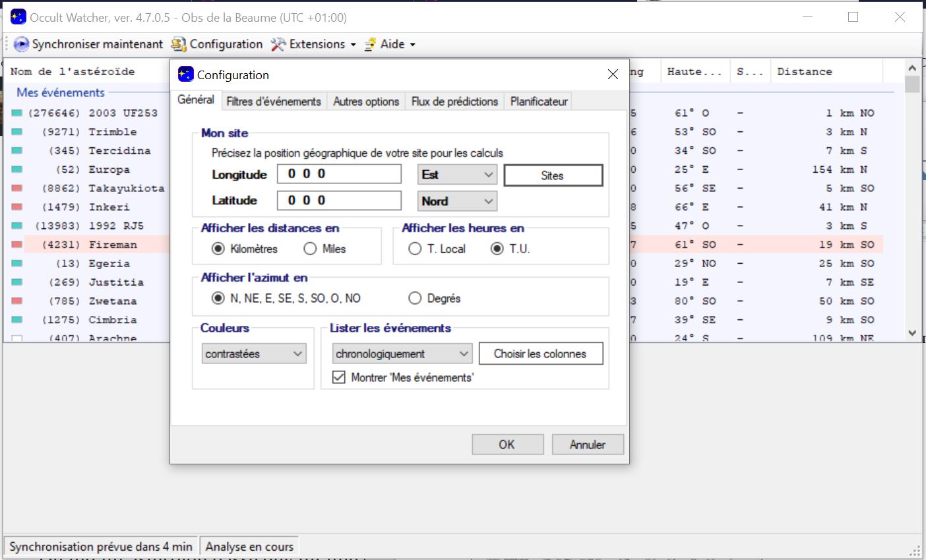The image size is (926, 560).
Task: Click the 154 km N distance cell
Action: pyautogui.click(x=840, y=170)
